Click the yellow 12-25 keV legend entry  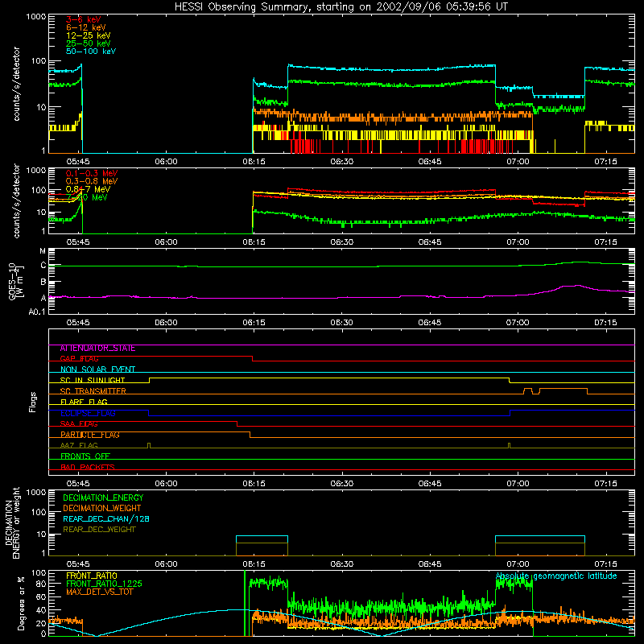coord(89,35)
